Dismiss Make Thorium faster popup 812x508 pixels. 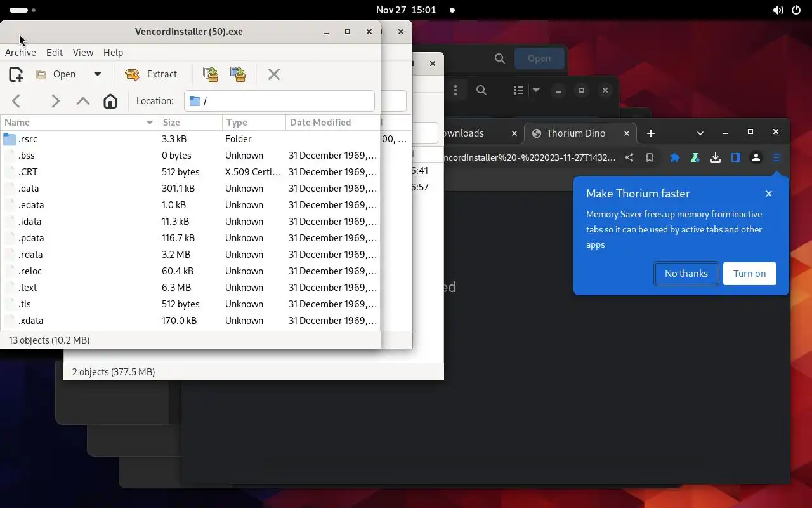(769, 194)
